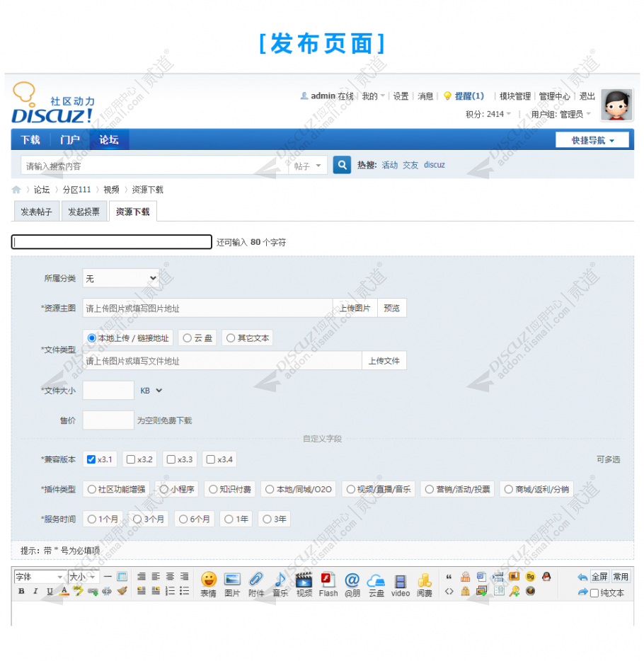Open the font color picker

[x=64, y=591]
